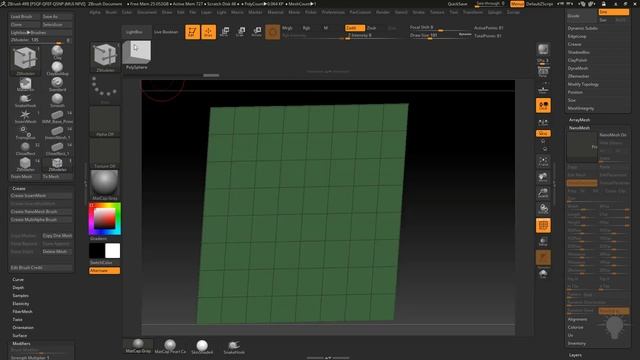
Task: Select the IMM_Base_Prim brush icon
Action: coord(57,116)
